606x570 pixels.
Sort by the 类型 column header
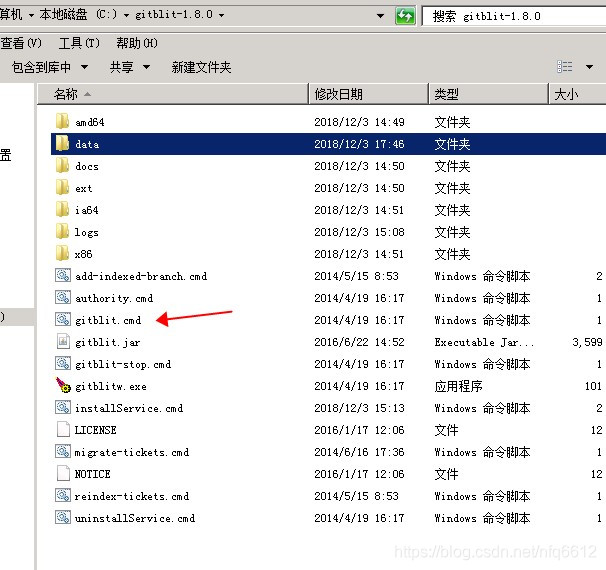(x=489, y=94)
